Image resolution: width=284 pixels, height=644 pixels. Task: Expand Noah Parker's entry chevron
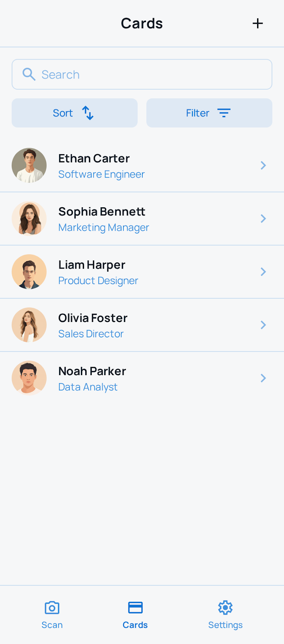(263, 378)
